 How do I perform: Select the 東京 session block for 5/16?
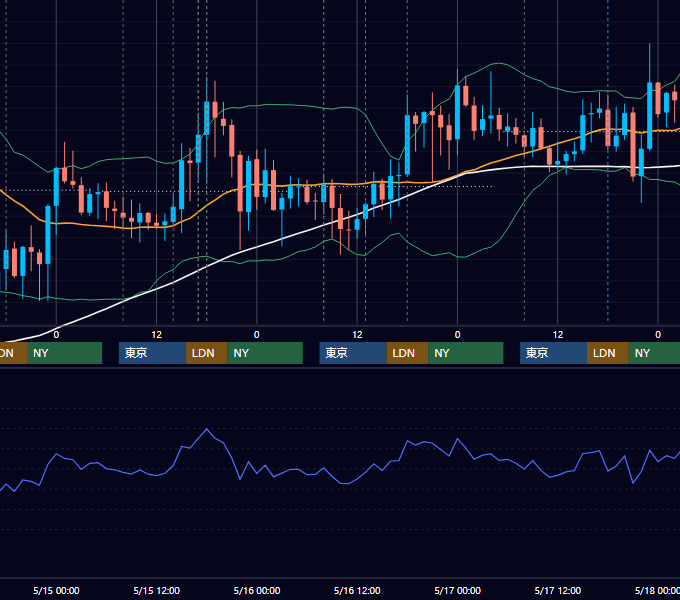click(x=353, y=353)
